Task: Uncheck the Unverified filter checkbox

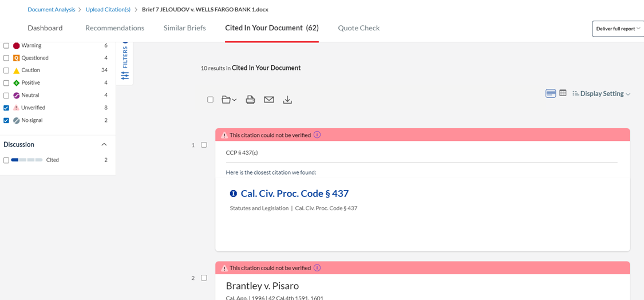Action: (x=6, y=108)
